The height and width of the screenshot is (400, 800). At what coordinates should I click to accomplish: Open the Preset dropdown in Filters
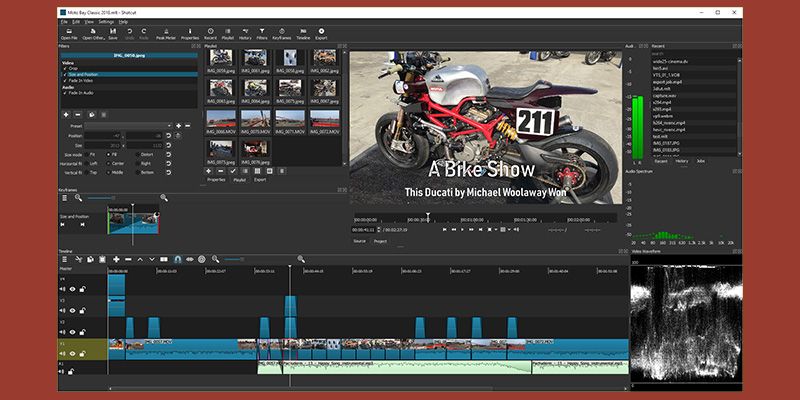(128, 125)
